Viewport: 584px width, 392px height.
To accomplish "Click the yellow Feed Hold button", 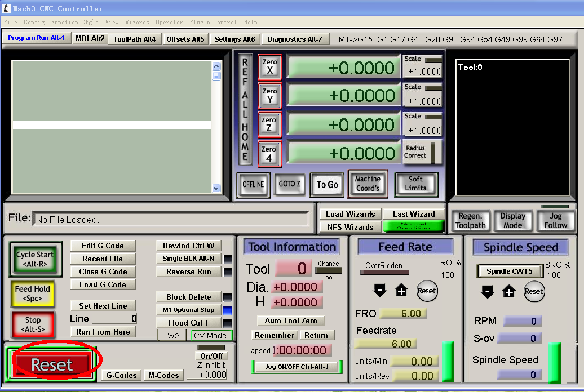I will pos(32,294).
